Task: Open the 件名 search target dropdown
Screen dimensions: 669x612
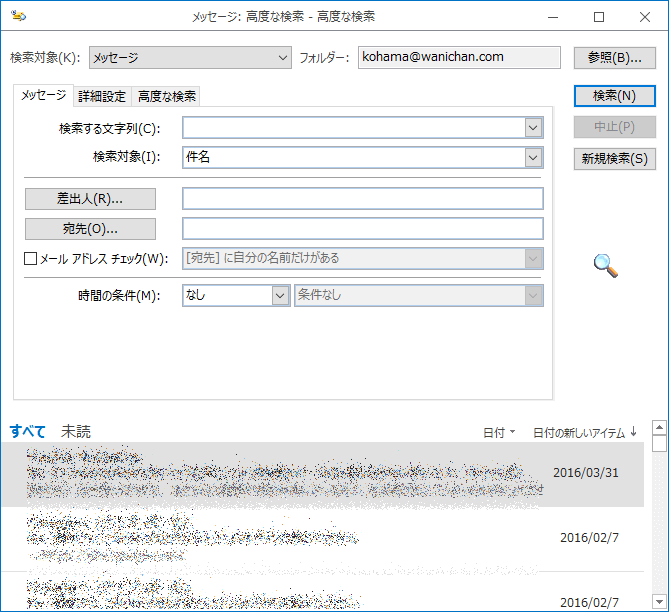Action: point(533,157)
